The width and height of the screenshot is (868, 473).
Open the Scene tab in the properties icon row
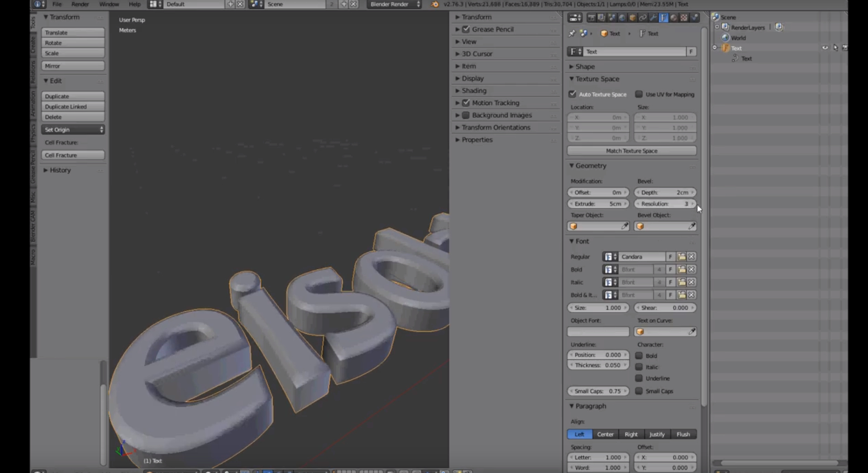pyautogui.click(x=612, y=18)
